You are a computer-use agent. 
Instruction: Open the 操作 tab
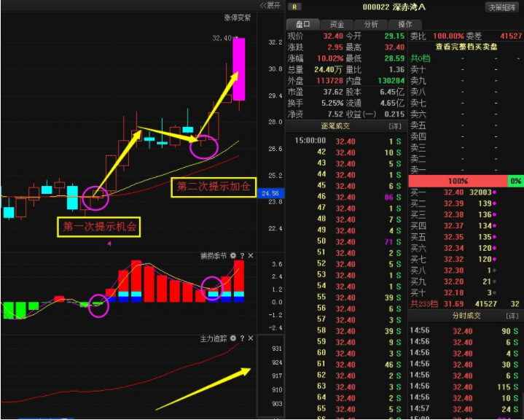[405, 24]
